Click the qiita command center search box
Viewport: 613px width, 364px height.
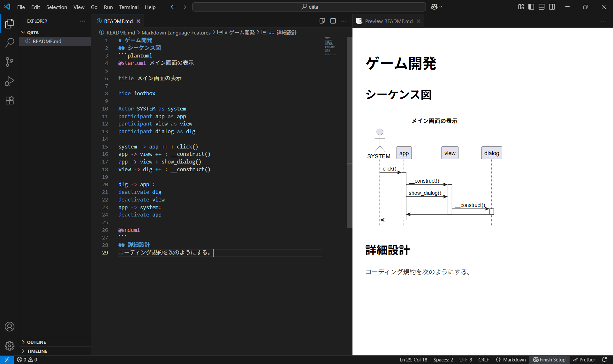(x=309, y=7)
